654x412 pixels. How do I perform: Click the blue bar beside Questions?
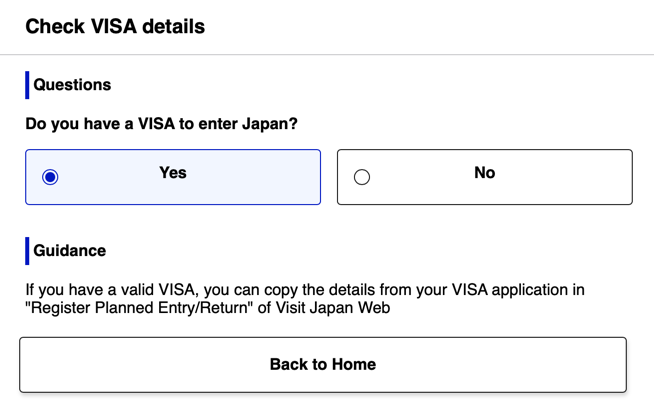tap(27, 85)
